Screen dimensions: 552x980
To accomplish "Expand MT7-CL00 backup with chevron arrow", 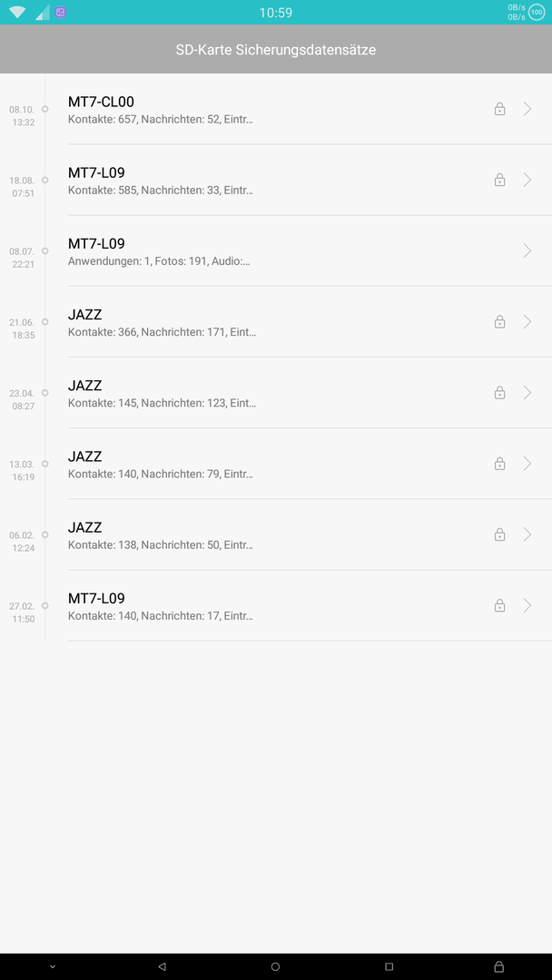I will pos(527,109).
